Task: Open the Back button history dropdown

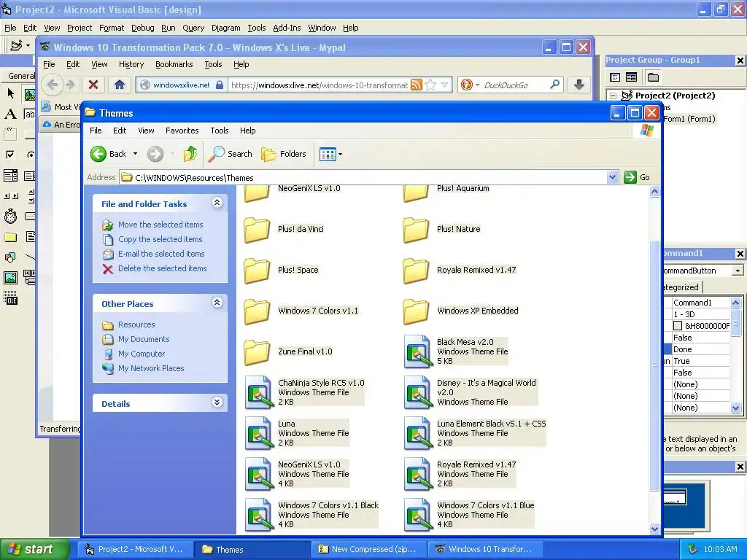Action: point(135,154)
